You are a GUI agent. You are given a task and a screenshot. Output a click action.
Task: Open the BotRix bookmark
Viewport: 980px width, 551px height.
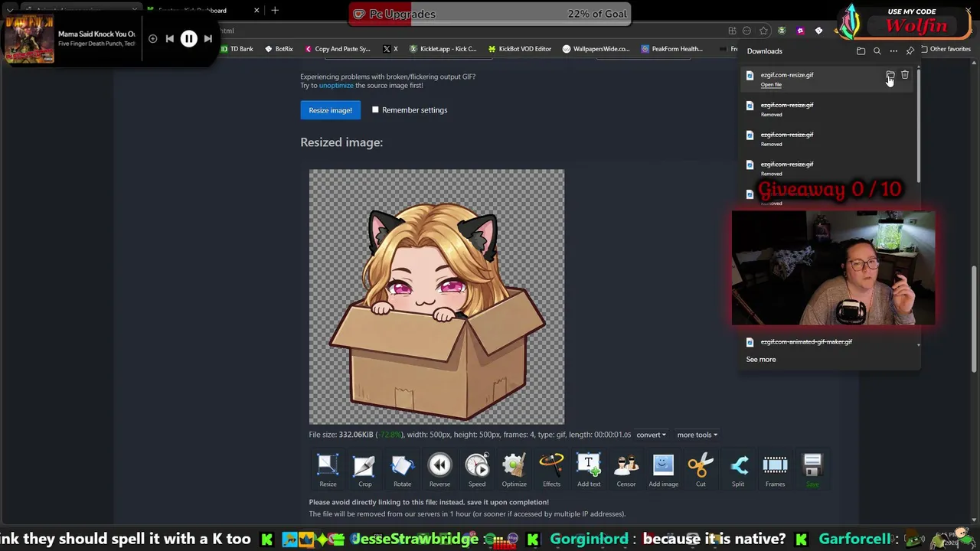pos(279,49)
